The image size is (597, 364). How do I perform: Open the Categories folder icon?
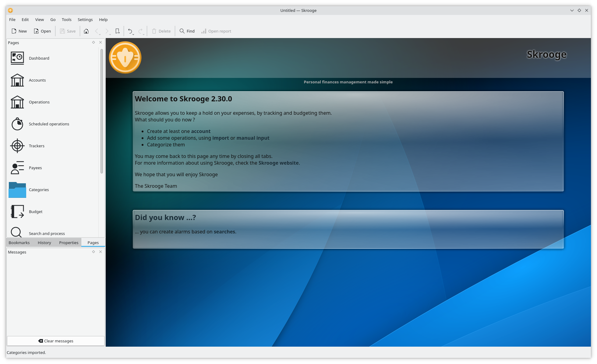(17, 190)
